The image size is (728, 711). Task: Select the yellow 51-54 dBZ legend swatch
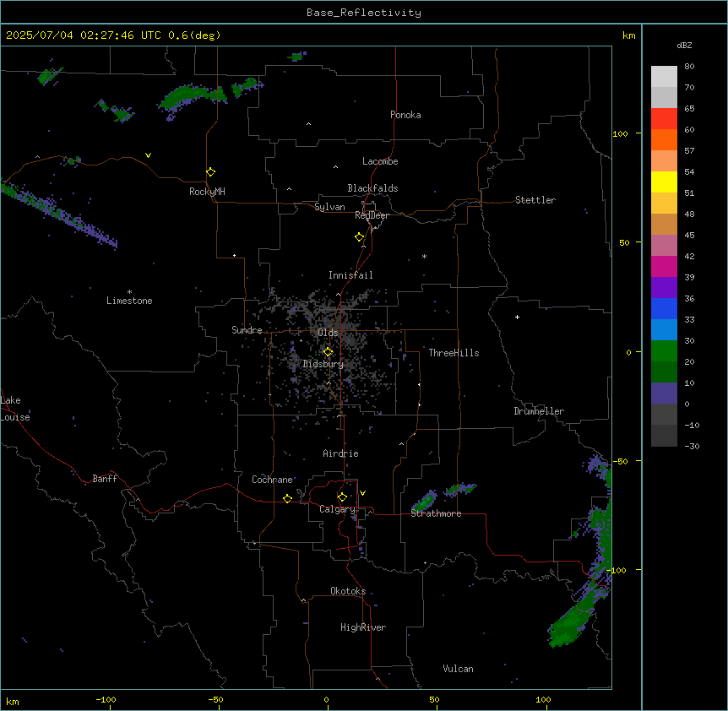[x=664, y=182]
